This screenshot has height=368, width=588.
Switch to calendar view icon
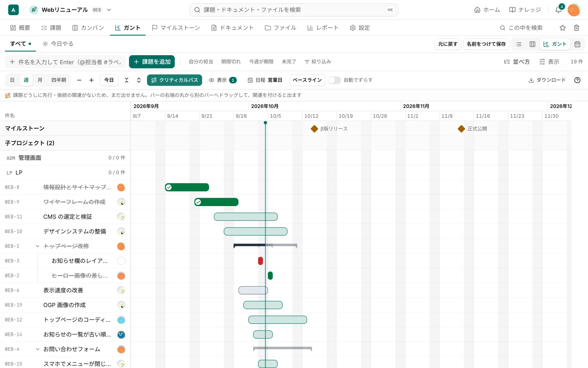577,44
